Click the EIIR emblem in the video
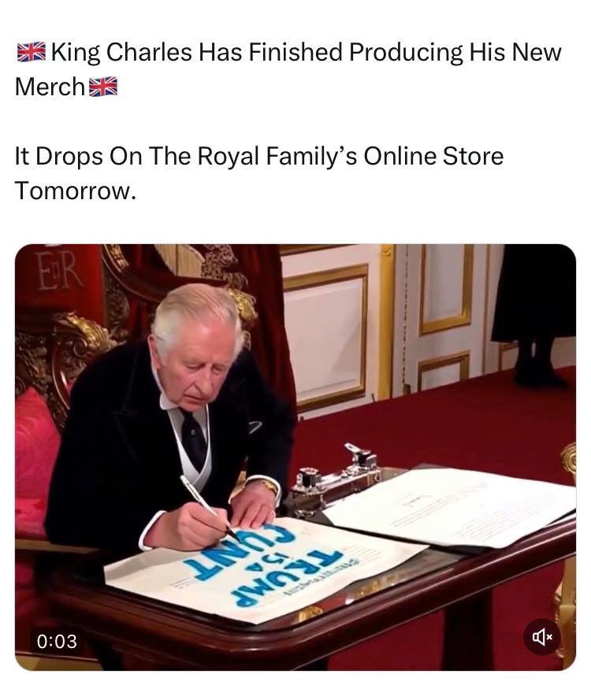Screen dimensions: 591x700 click(x=59, y=271)
